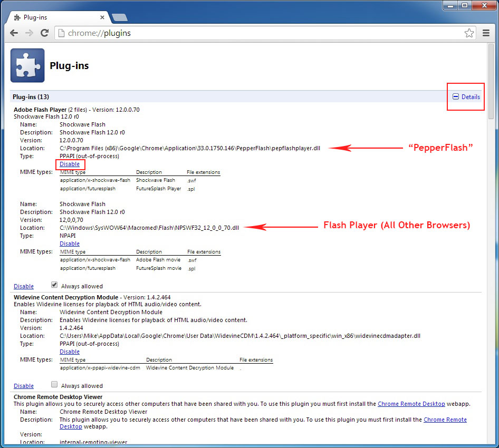The width and height of the screenshot is (499, 448).
Task: Click the 'FutureSplash Player' description cell
Action: click(158, 189)
